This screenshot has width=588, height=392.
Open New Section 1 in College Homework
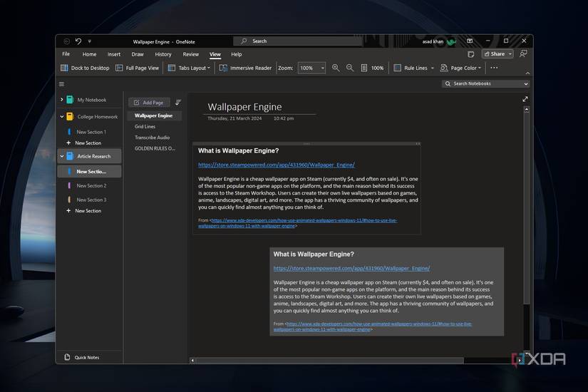coord(91,132)
